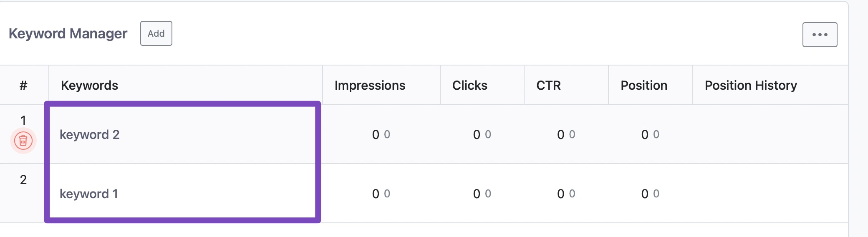Click the Keyword Manager title
Image resolution: width=868 pixels, height=237 pixels.
pyautogui.click(x=68, y=33)
